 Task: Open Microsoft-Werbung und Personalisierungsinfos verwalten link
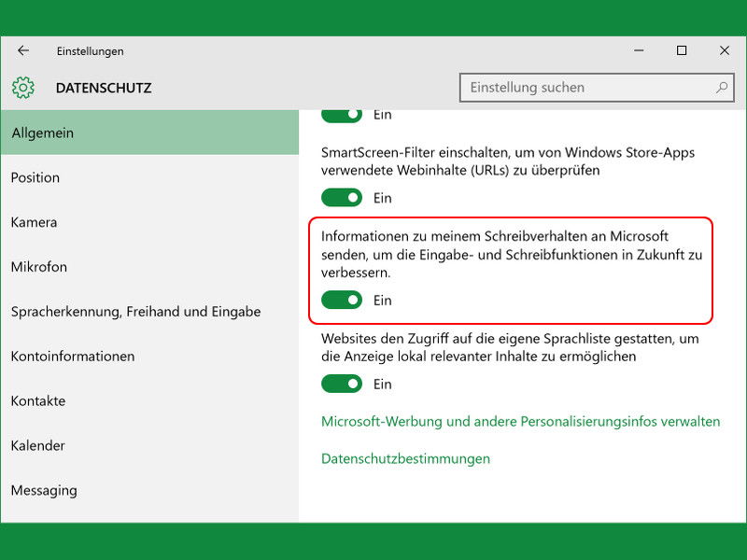coord(520,422)
